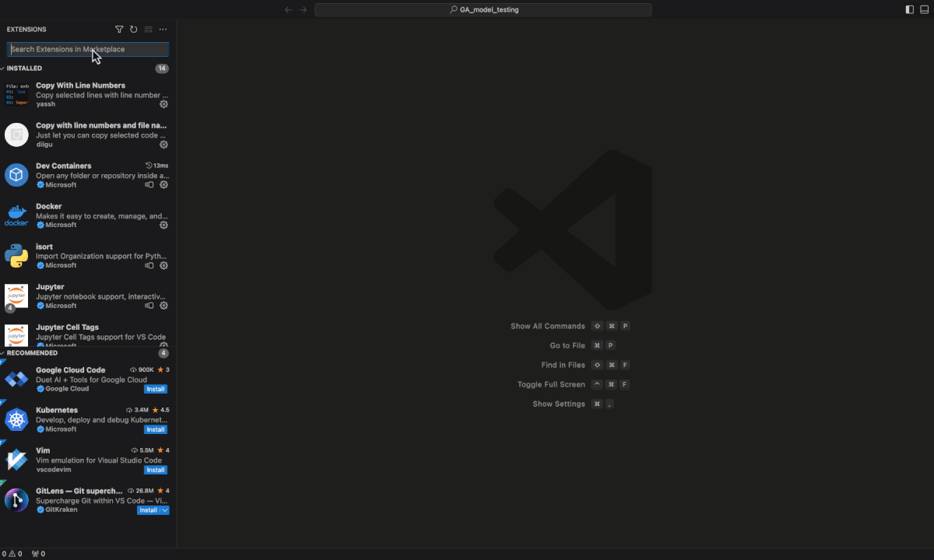Click the yassh publisher name
The image size is (934, 560).
click(x=45, y=104)
